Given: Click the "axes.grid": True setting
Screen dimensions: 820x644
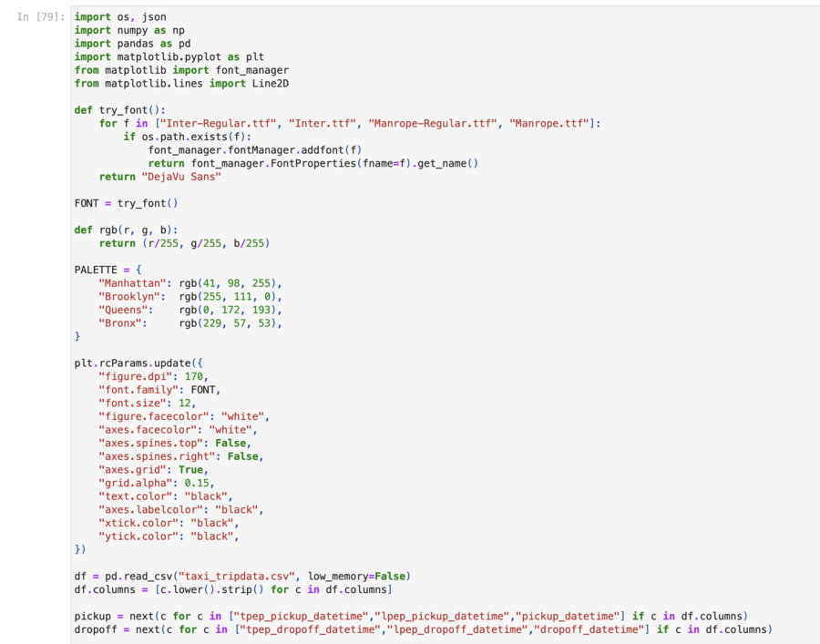Looking at the screenshot, I should (x=153, y=470).
